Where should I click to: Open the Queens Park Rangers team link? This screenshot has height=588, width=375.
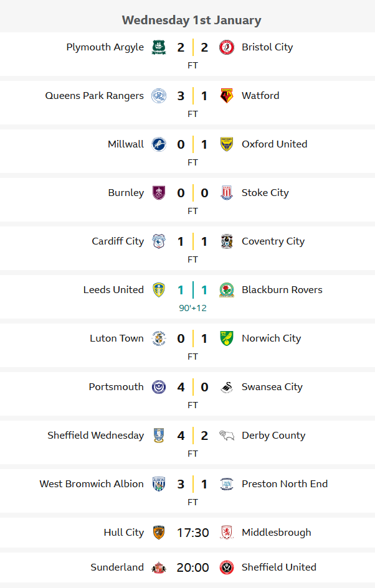(x=94, y=96)
